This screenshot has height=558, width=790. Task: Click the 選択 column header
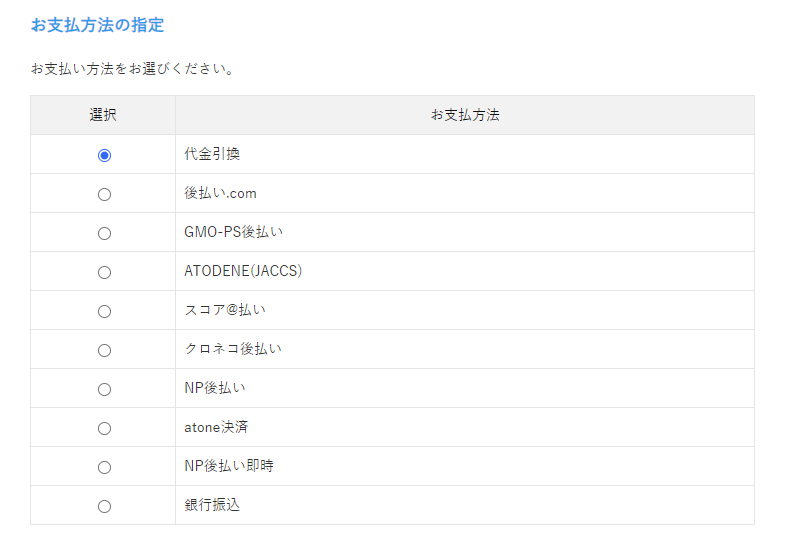click(x=103, y=115)
